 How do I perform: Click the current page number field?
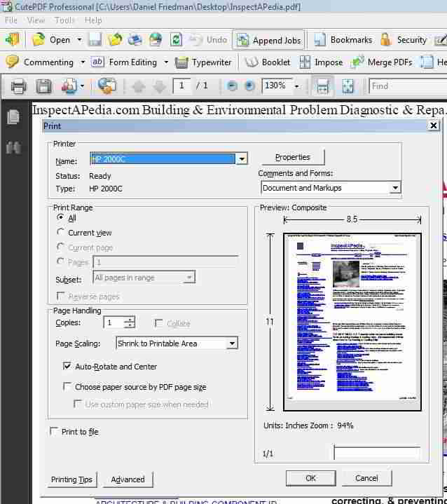pyautogui.click(x=182, y=86)
